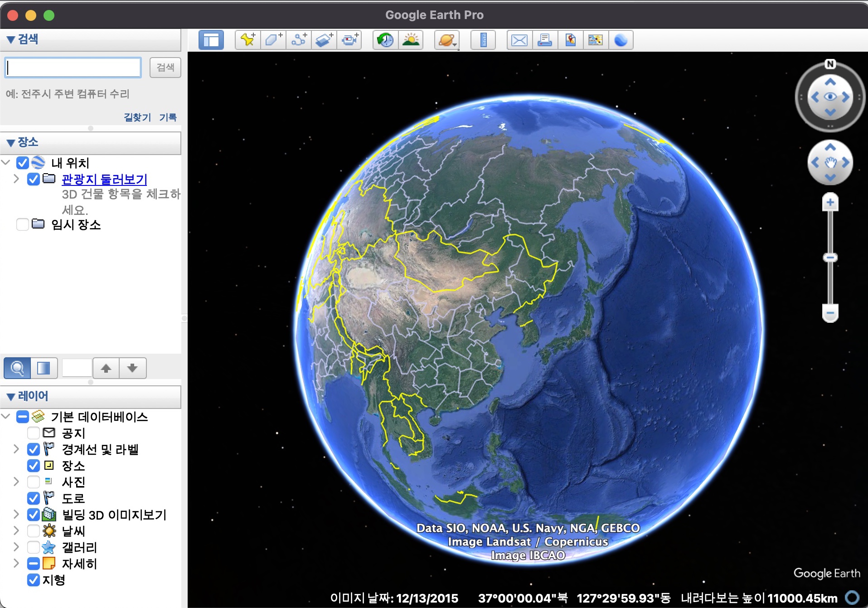Collapse the 기본 데이터베이스 node

6,416
